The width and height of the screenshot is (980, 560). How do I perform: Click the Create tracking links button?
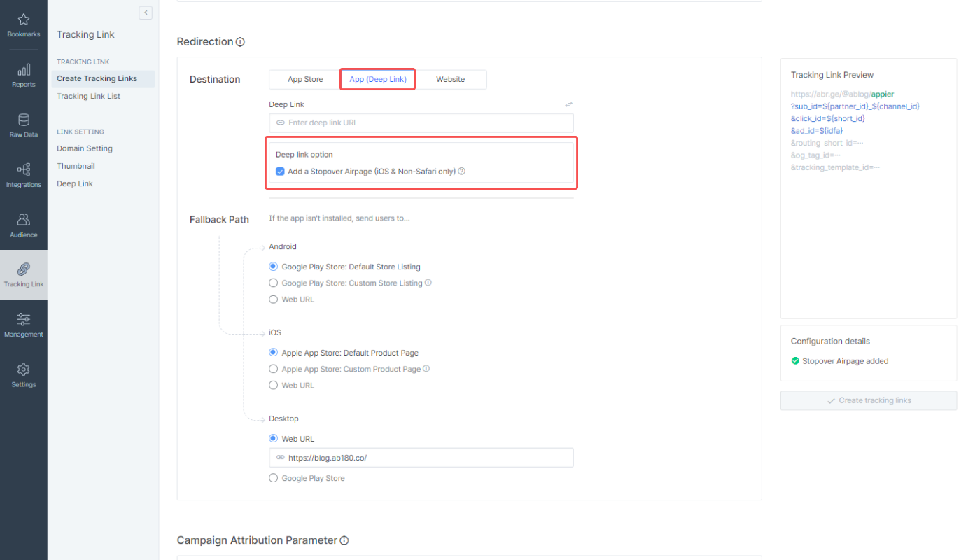pyautogui.click(x=869, y=400)
